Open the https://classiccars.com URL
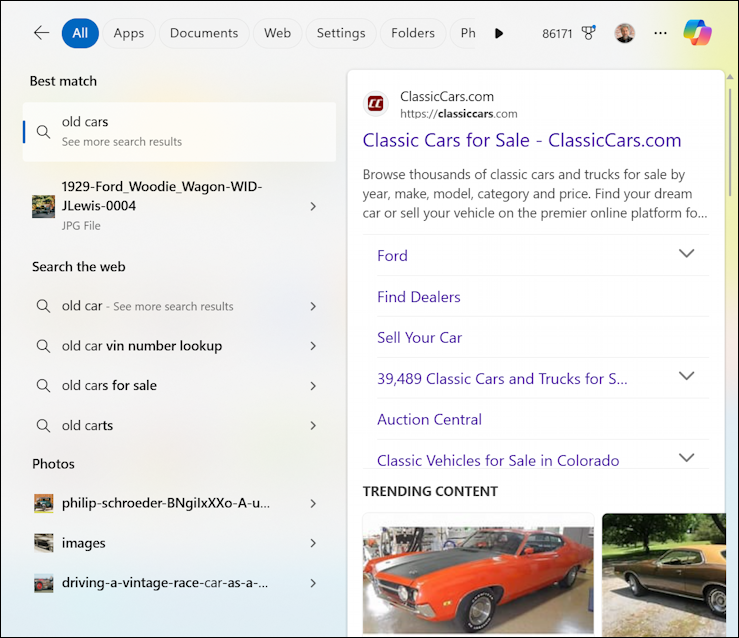The image size is (739, 638). (459, 114)
